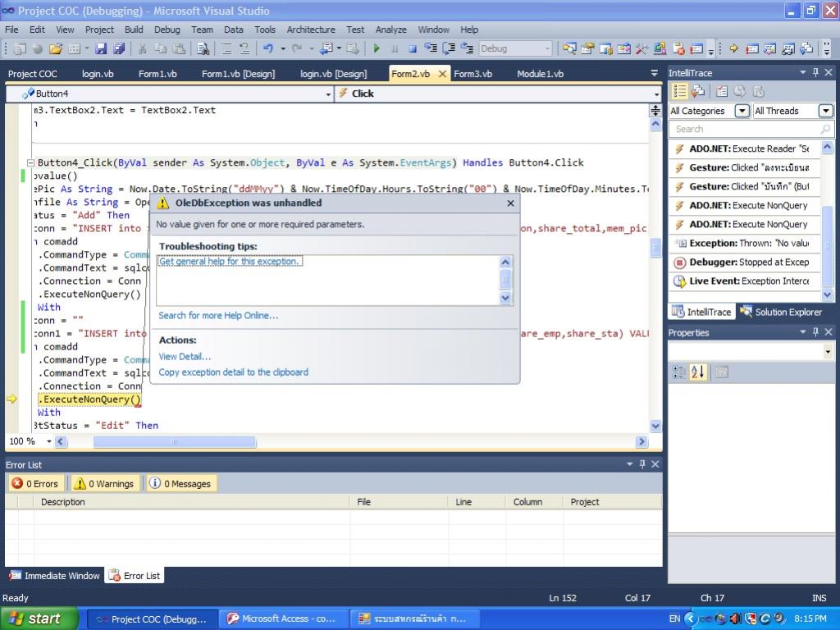Toggle the 0 Messages filter
The width and height of the screenshot is (840, 630).
[180, 484]
